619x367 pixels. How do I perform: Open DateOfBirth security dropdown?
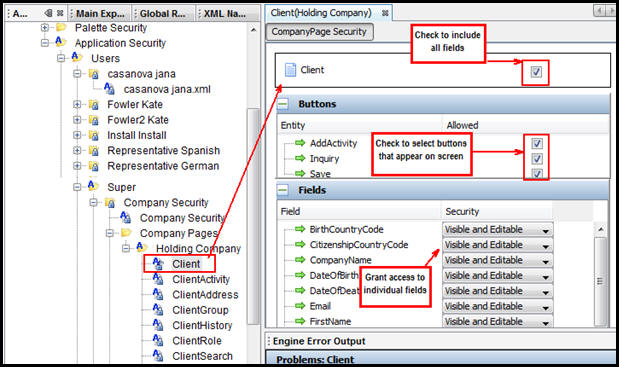497,275
